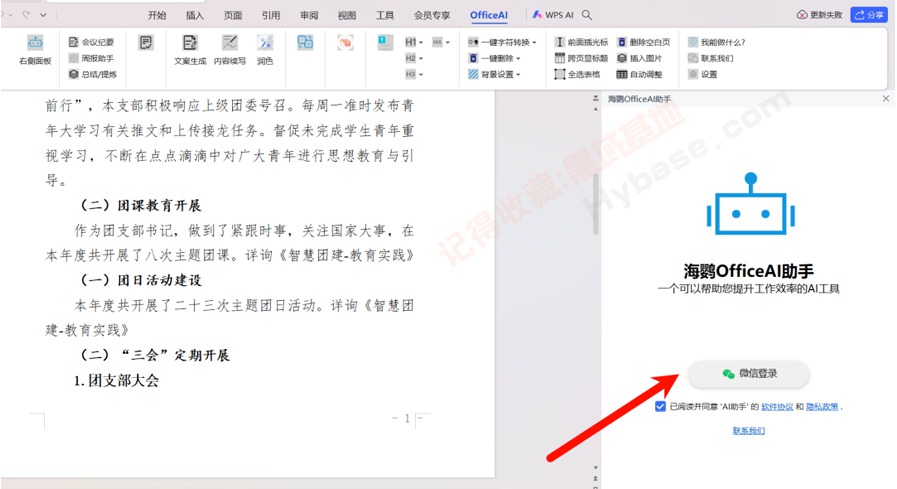The width and height of the screenshot is (897, 489).
Task: Open 我能做什么? help item
Action: coord(717,42)
